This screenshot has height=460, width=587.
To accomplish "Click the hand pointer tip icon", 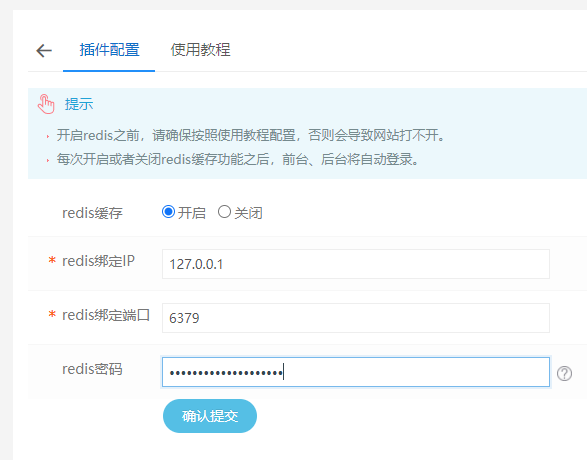I will (x=46, y=104).
